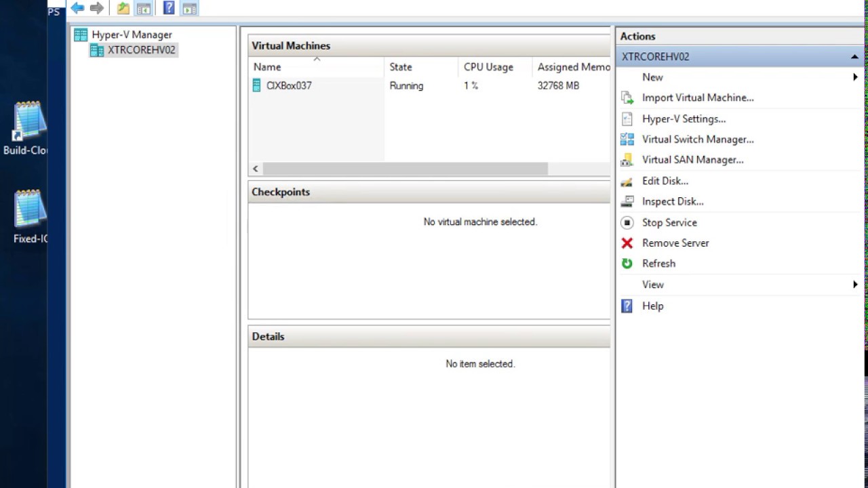The image size is (868, 488).
Task: Sort by the State column header
Action: [x=422, y=67]
